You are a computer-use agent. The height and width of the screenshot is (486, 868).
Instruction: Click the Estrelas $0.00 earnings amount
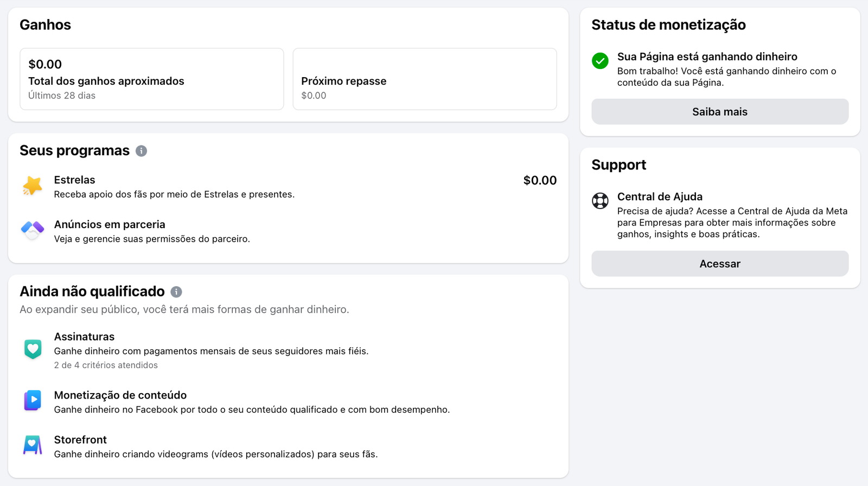point(540,180)
